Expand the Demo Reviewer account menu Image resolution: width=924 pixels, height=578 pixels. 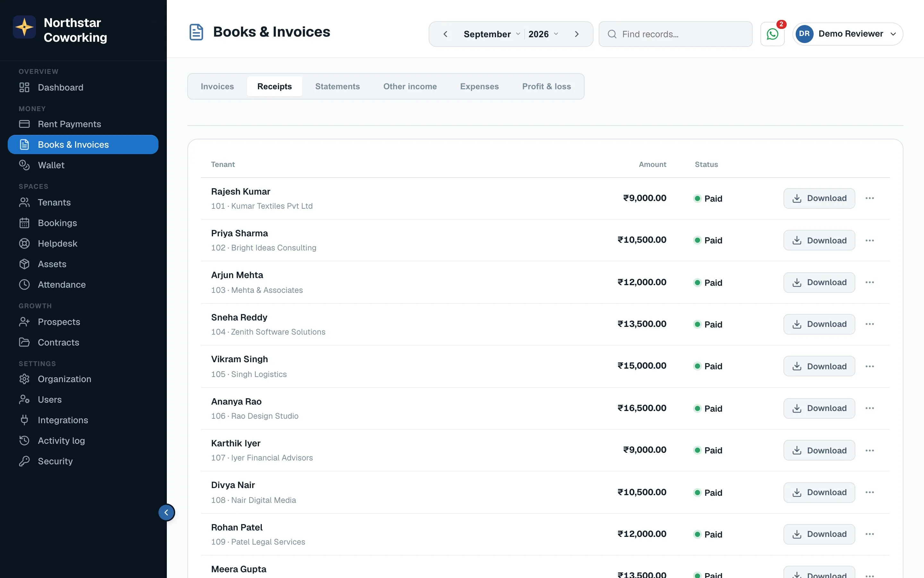click(x=848, y=34)
